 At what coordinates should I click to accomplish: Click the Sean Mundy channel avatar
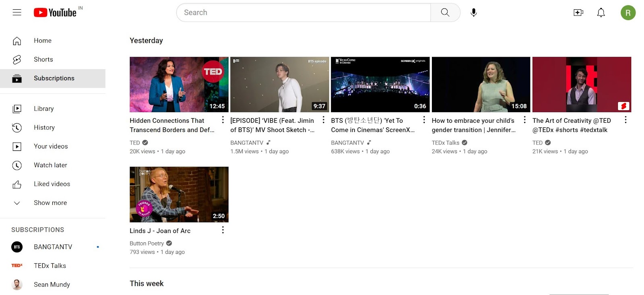[x=17, y=285]
